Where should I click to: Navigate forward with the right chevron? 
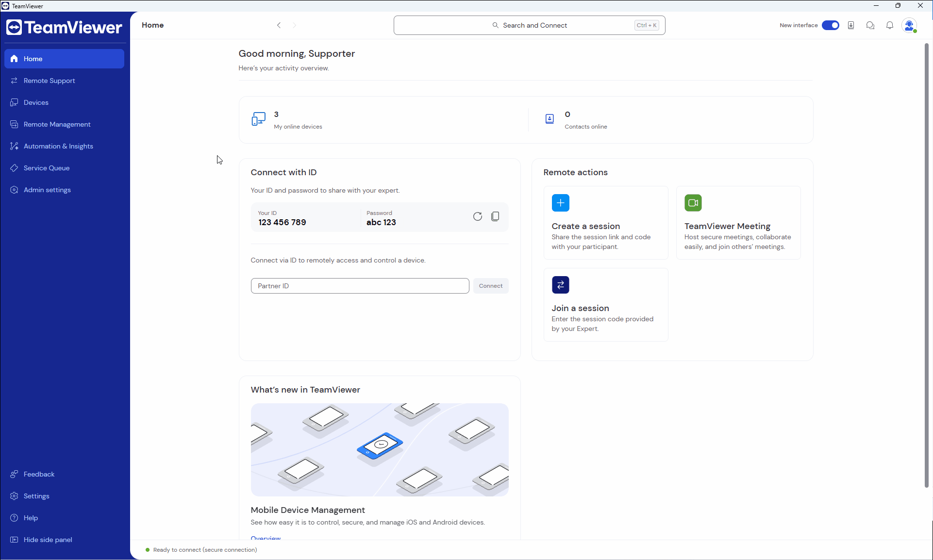pyautogui.click(x=295, y=25)
